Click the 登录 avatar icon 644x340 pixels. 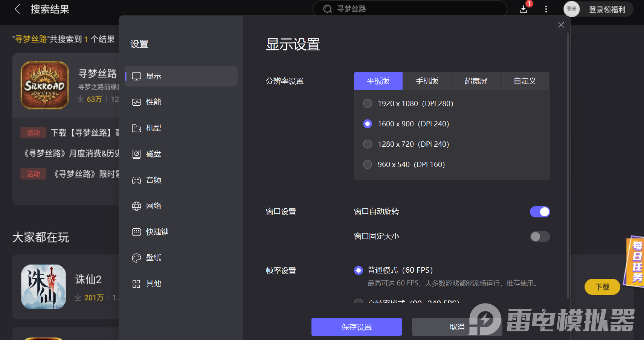572,9
